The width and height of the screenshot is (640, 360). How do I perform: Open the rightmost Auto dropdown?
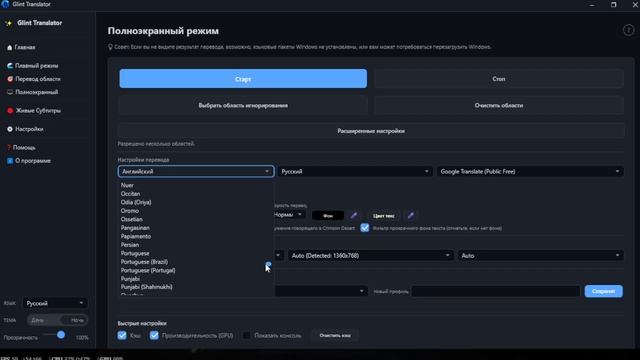tap(540, 256)
